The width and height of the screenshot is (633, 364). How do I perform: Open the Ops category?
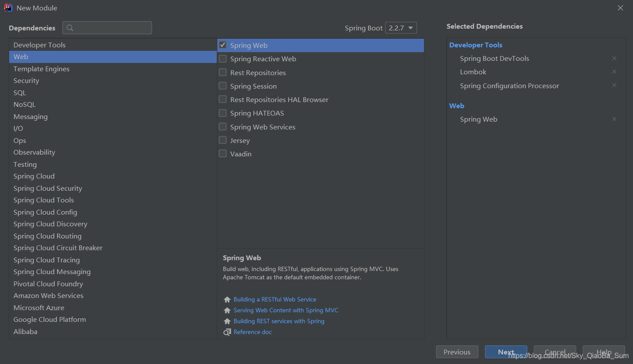pyautogui.click(x=113, y=140)
